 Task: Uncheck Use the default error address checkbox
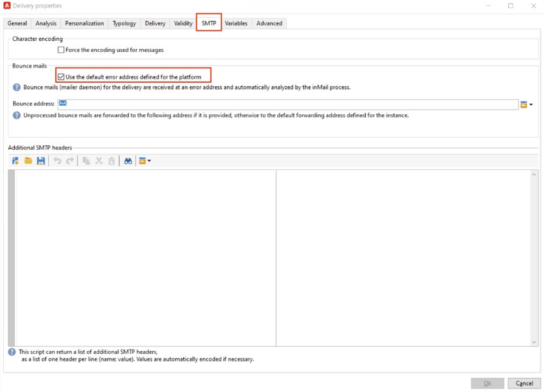coord(61,77)
